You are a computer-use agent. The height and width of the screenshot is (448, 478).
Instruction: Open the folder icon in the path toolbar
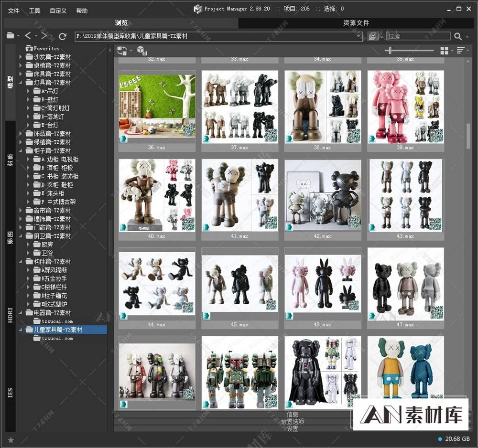point(11,36)
